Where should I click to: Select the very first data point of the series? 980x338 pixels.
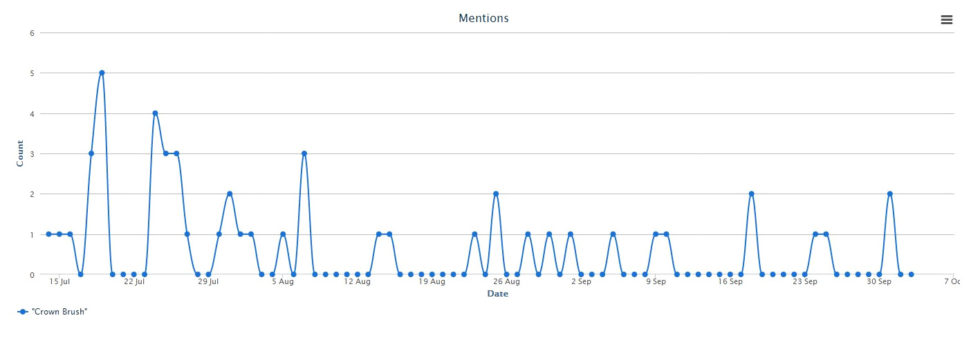click(48, 234)
